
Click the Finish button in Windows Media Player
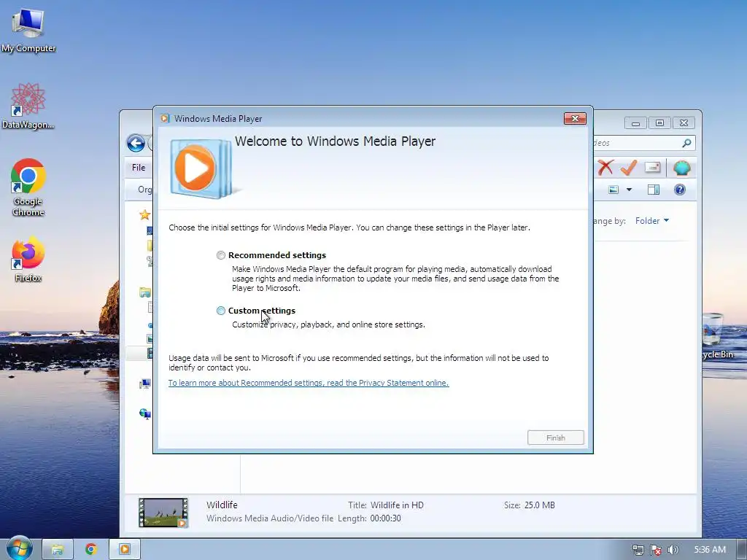point(555,437)
